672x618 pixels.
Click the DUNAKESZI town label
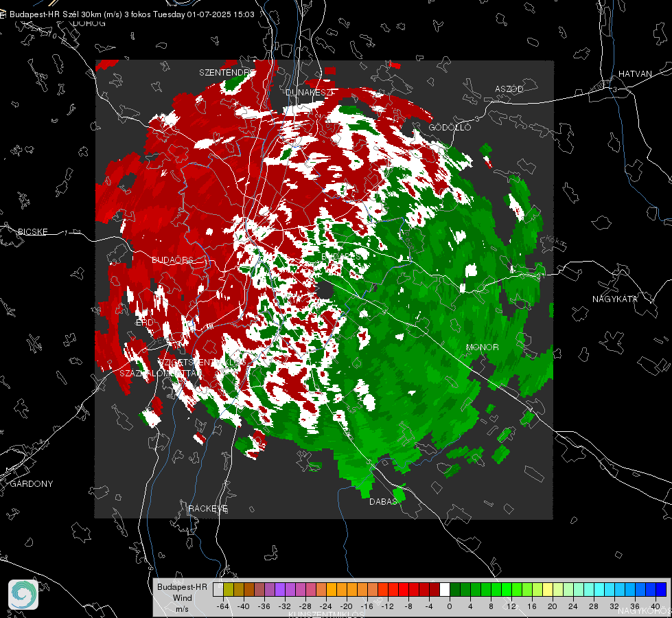310,92
